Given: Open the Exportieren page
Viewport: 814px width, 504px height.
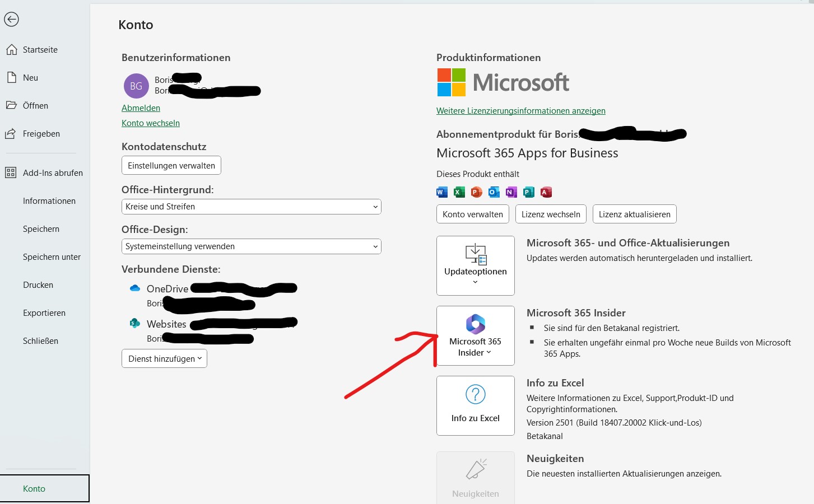Looking at the screenshot, I should click(44, 313).
